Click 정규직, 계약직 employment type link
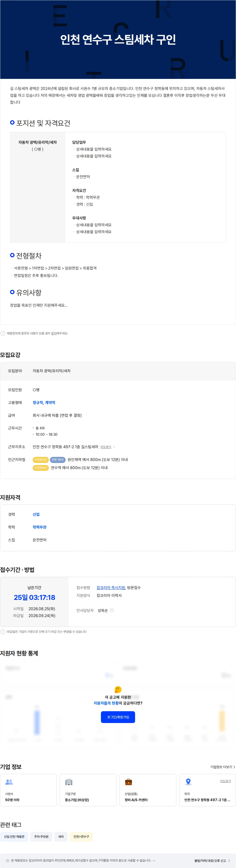 [44, 403]
